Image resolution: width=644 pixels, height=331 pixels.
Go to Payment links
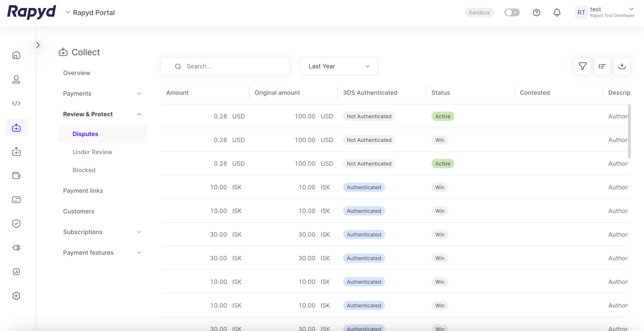[83, 191]
